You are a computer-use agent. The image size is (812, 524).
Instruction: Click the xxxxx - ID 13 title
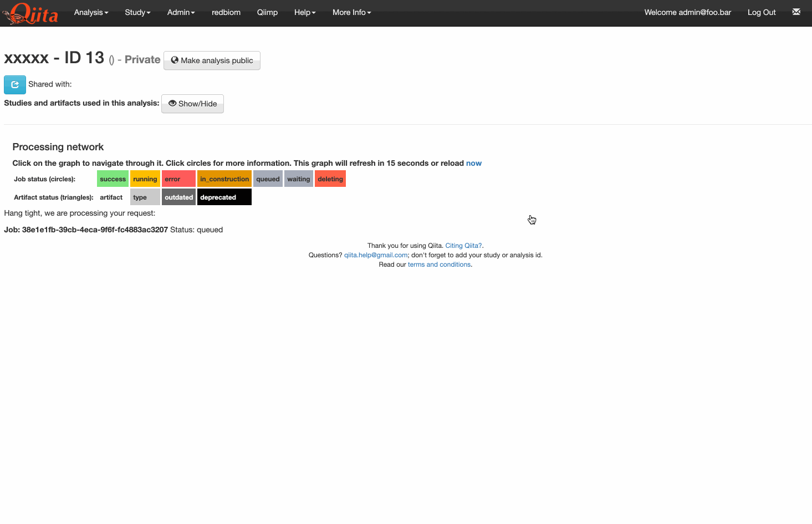(x=54, y=58)
